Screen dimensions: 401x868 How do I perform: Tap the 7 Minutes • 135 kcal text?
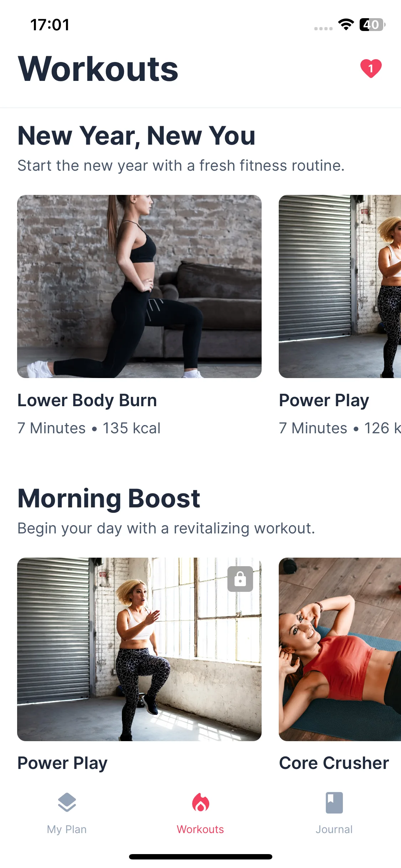point(89,428)
